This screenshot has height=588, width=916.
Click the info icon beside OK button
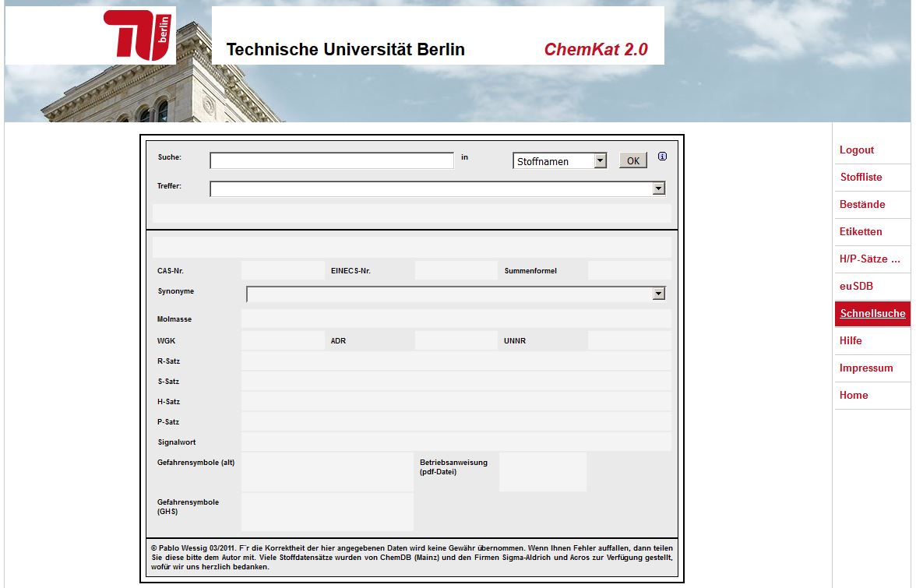click(662, 157)
